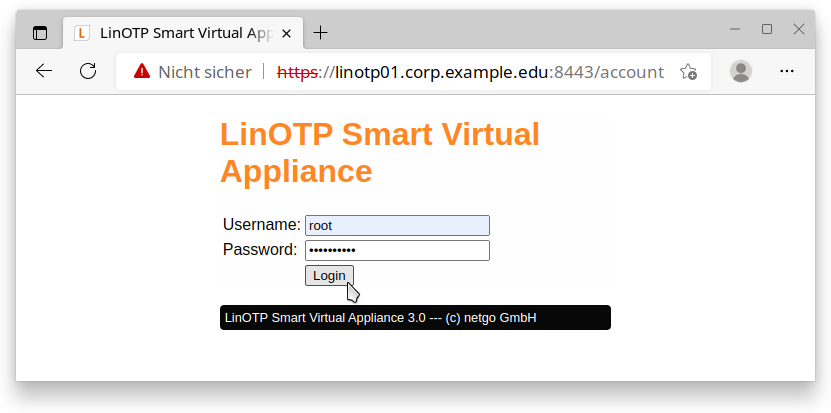Click the address bar URL text

[x=470, y=72]
